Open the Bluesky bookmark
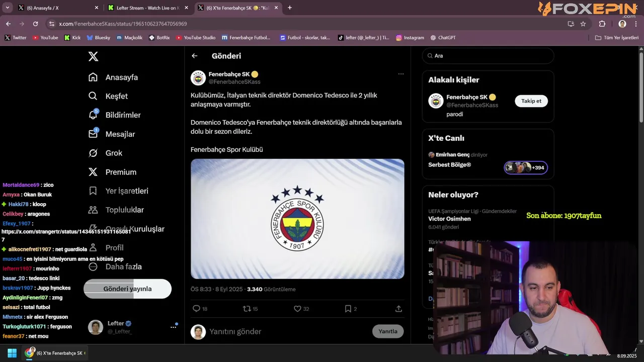The height and width of the screenshot is (362, 644). [x=99, y=38]
